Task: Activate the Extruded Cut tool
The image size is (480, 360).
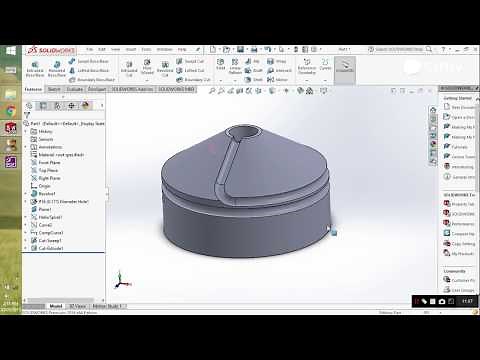Action: [129, 69]
